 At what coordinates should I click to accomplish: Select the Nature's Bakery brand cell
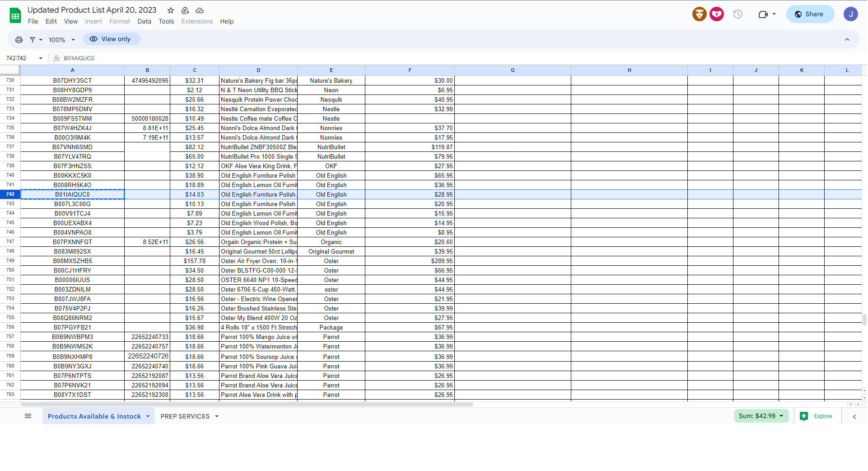coord(331,80)
